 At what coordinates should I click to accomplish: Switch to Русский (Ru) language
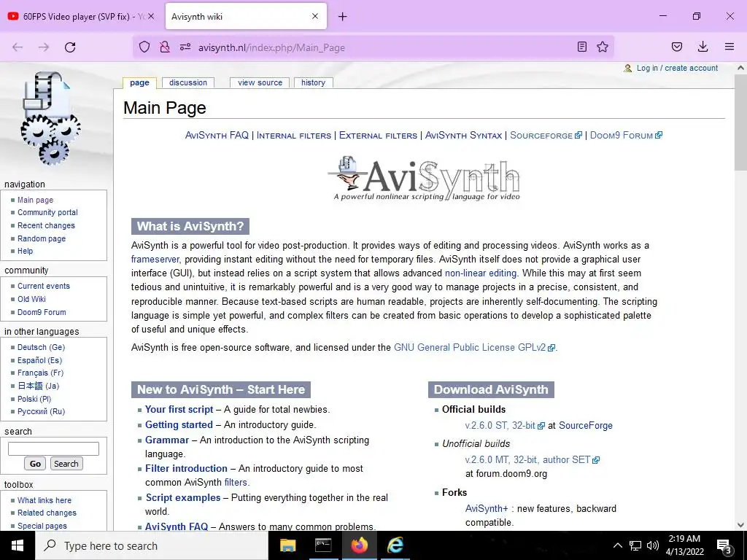[x=41, y=411]
